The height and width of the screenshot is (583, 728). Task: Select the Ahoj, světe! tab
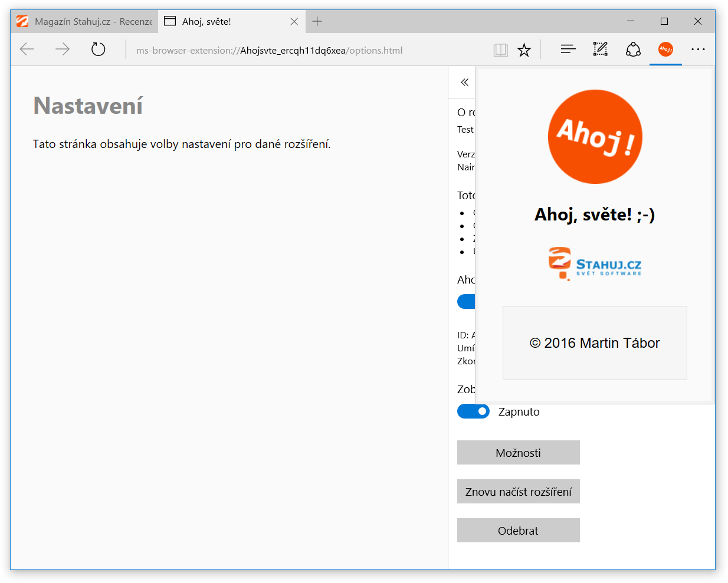coord(231,22)
